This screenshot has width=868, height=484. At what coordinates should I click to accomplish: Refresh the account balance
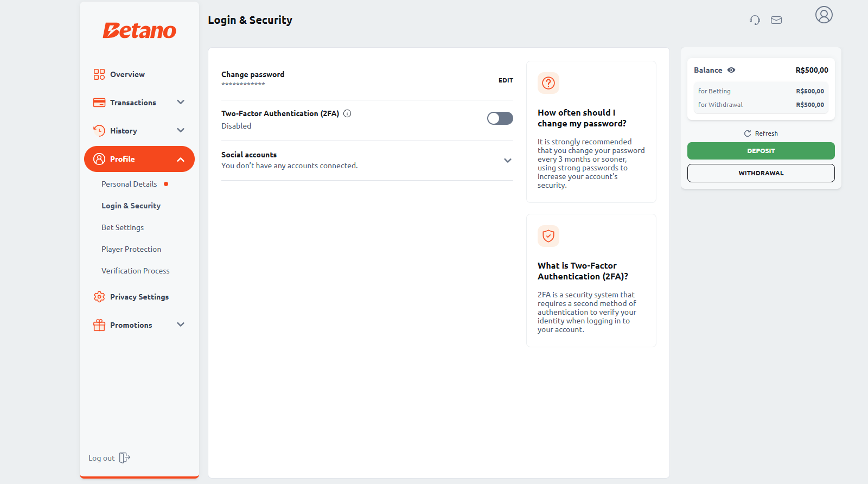761,133
